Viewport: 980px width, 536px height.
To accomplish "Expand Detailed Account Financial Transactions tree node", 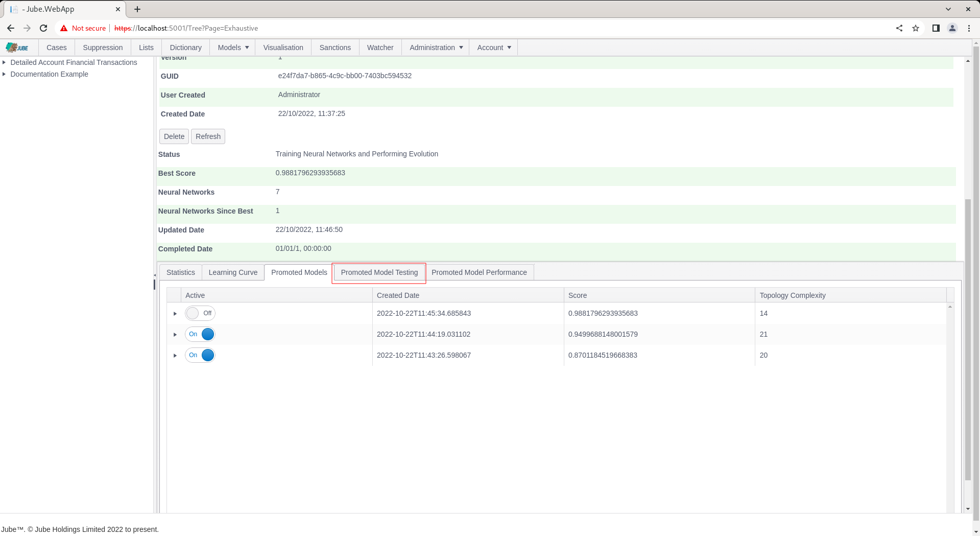I will pyautogui.click(x=4, y=62).
